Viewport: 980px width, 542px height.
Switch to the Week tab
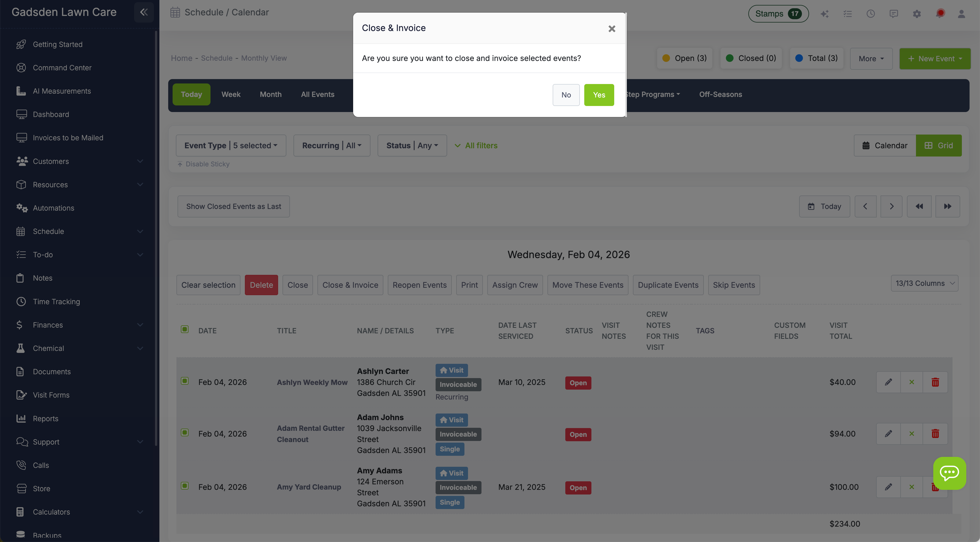pyautogui.click(x=231, y=94)
